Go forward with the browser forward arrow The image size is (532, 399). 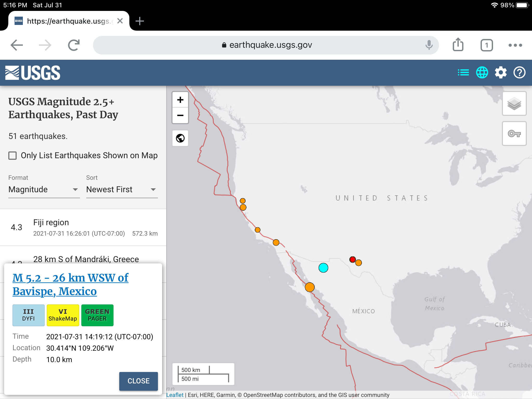click(x=45, y=45)
